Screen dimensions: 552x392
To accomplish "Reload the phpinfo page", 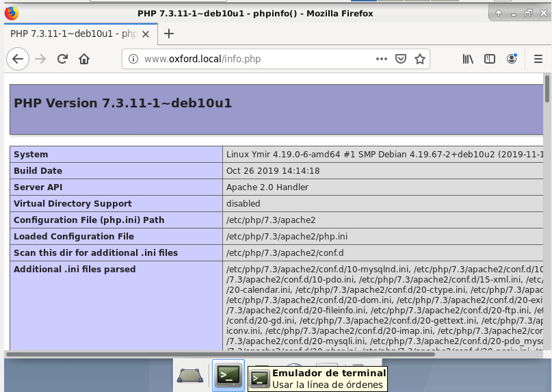I will click(62, 59).
